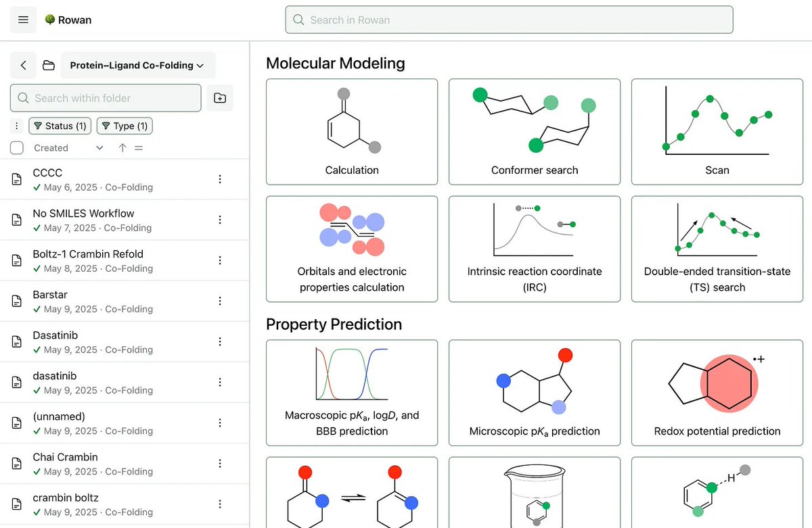This screenshot has height=528, width=812.
Task: Start a new Calculation workflow
Action: click(x=351, y=132)
